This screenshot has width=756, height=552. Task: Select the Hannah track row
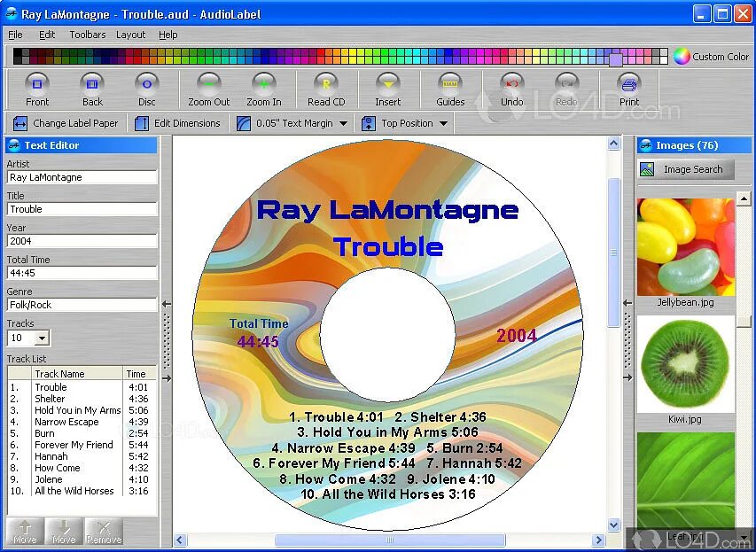point(81,456)
